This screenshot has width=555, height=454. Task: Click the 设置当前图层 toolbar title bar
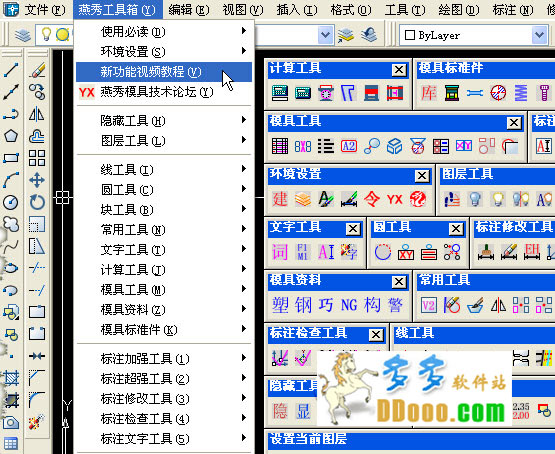[411, 440]
